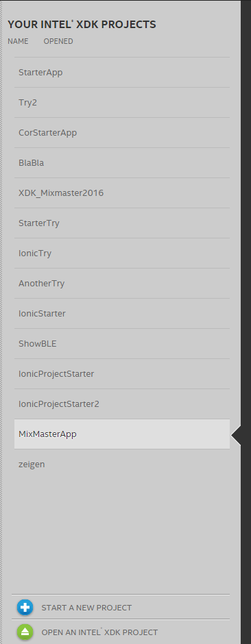Select the ShowBLE project

coord(122,343)
